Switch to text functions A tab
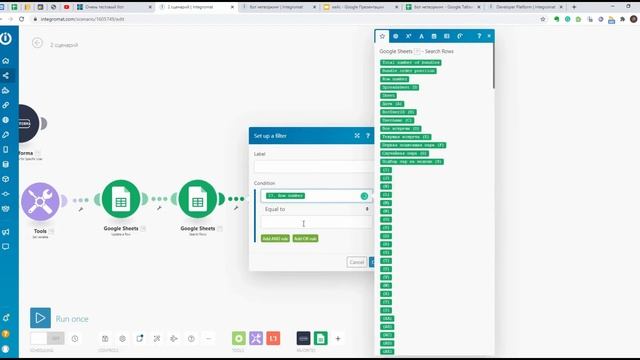The image size is (640, 360). (421, 36)
